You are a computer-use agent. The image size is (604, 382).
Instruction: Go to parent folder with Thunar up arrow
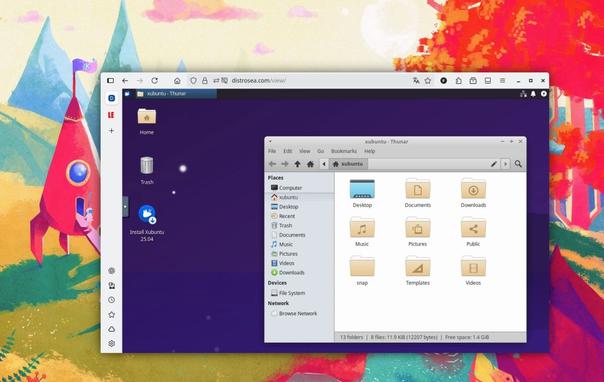pyautogui.click(x=297, y=164)
